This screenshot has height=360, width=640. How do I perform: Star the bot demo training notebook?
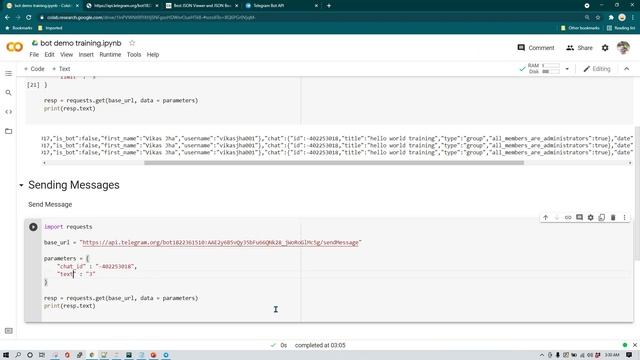(132, 43)
